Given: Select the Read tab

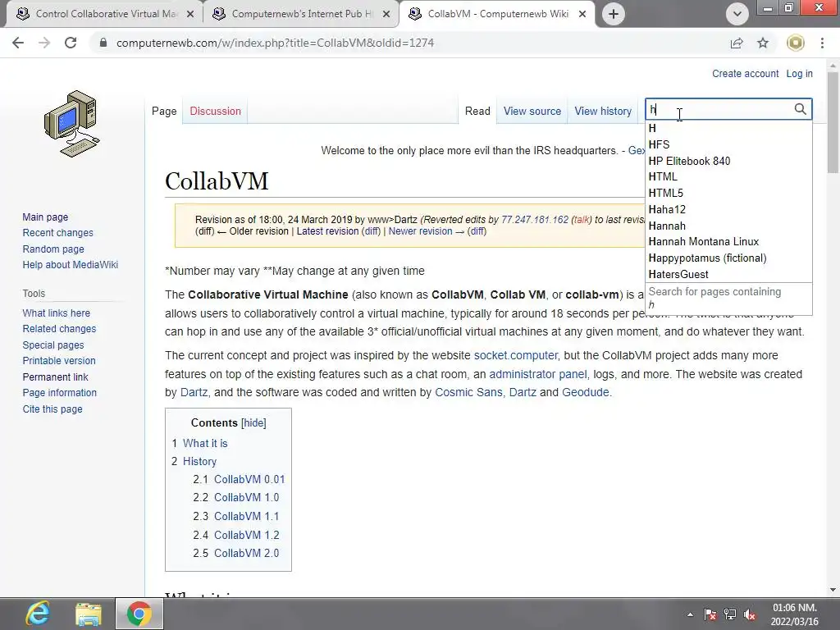Looking at the screenshot, I should click(477, 111).
